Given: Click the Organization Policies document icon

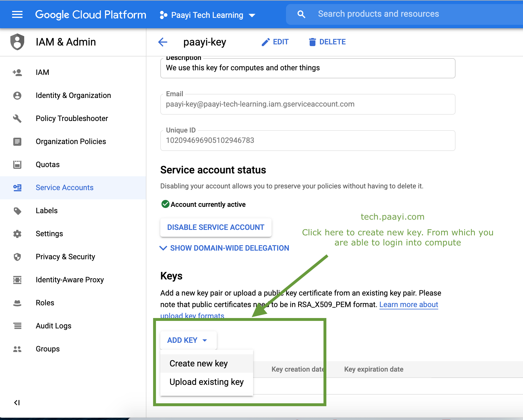Looking at the screenshot, I should (x=17, y=141).
